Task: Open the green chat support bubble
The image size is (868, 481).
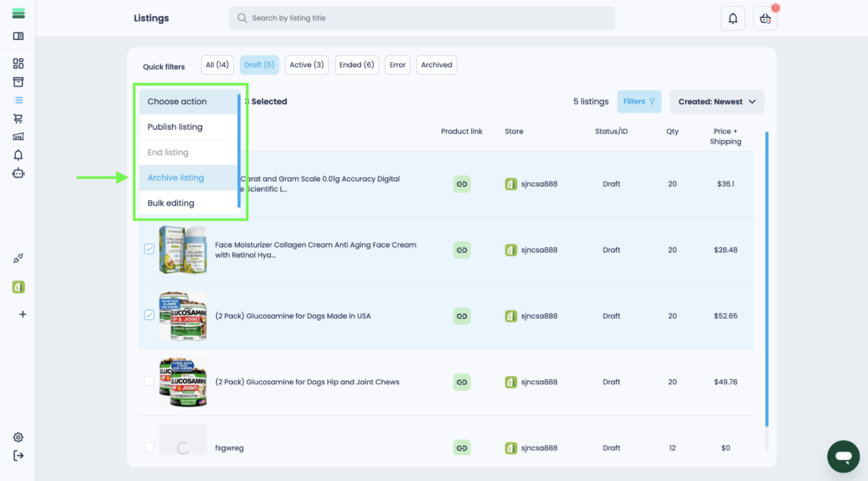Action: [843, 456]
